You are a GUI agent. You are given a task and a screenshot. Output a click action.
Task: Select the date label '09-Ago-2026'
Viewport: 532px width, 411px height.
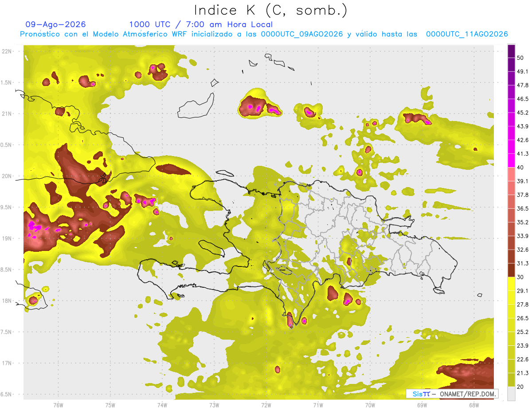point(56,24)
